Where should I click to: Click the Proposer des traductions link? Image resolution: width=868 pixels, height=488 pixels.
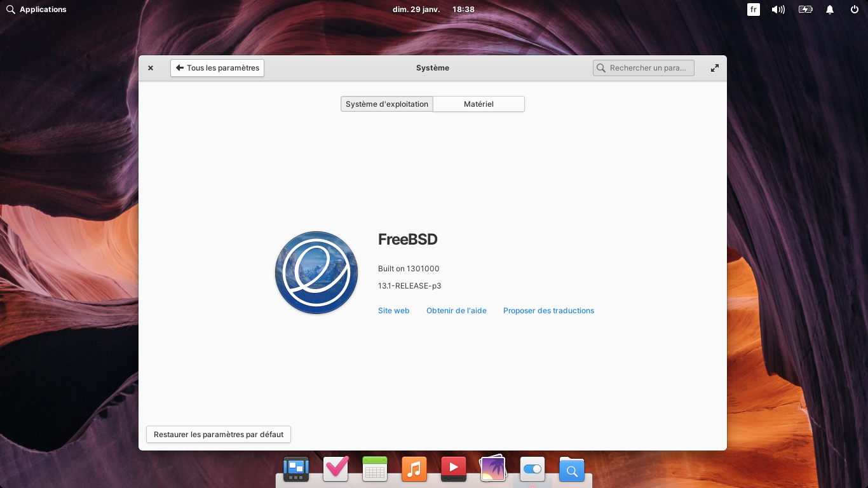548,311
